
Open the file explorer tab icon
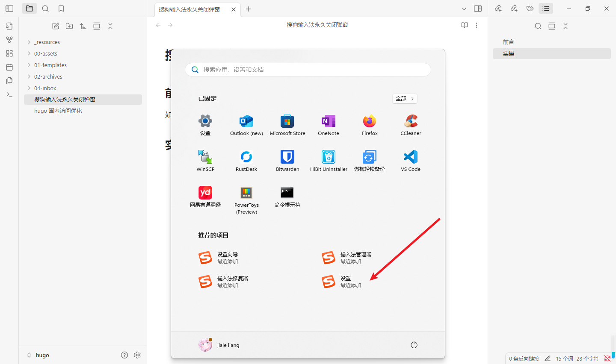pos(30,9)
